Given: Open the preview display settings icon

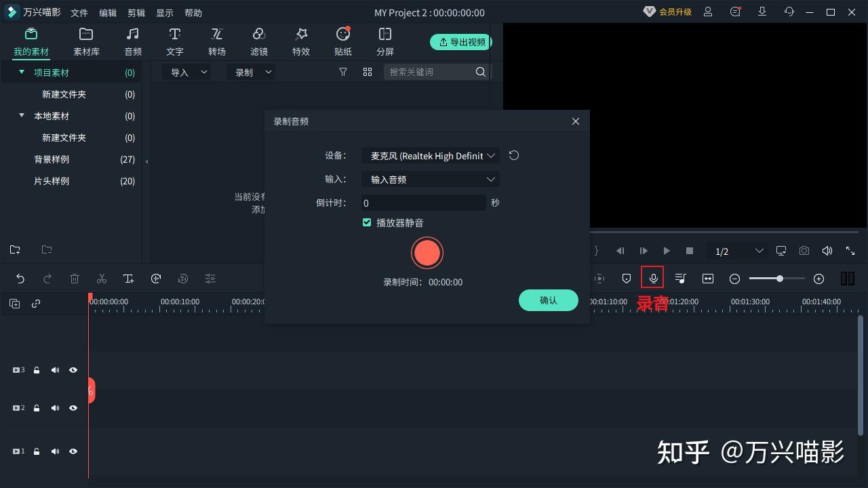Looking at the screenshot, I should coord(781,251).
